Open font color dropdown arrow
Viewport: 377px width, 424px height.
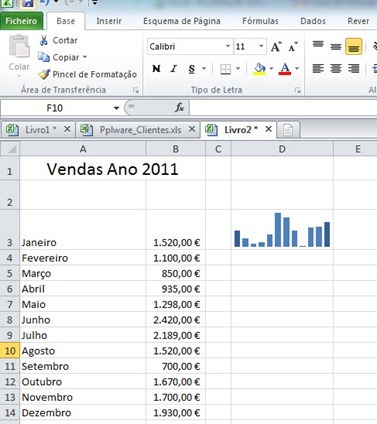(x=297, y=69)
